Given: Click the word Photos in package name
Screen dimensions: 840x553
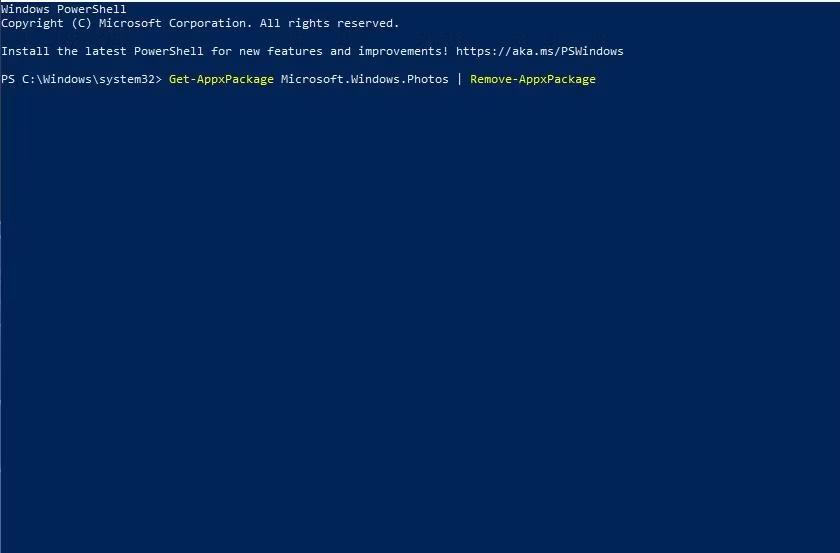Looking at the screenshot, I should pyautogui.click(x=428, y=79).
